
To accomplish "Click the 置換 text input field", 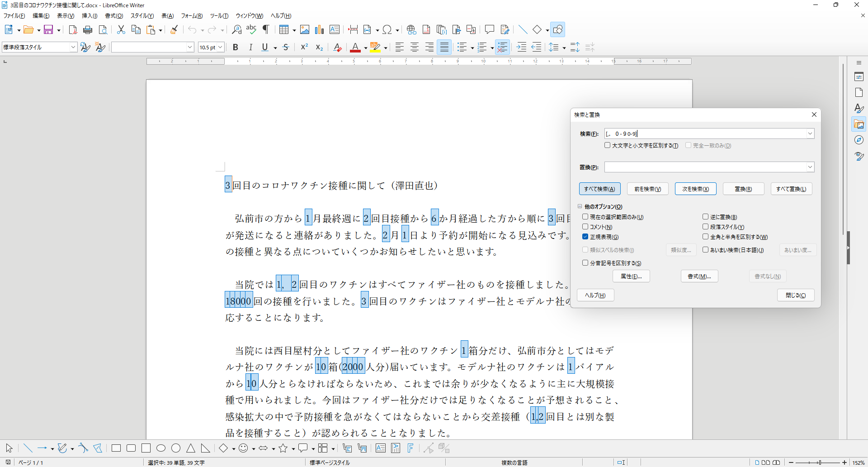I will click(x=705, y=167).
